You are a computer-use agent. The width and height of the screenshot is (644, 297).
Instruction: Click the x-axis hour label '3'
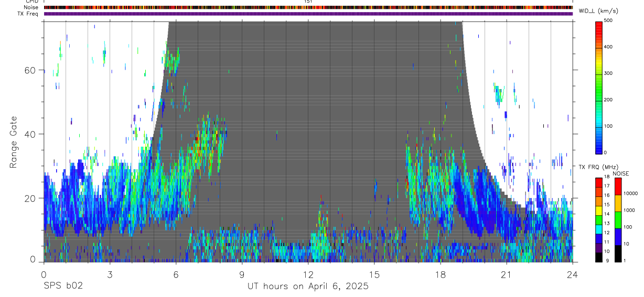pos(110,274)
